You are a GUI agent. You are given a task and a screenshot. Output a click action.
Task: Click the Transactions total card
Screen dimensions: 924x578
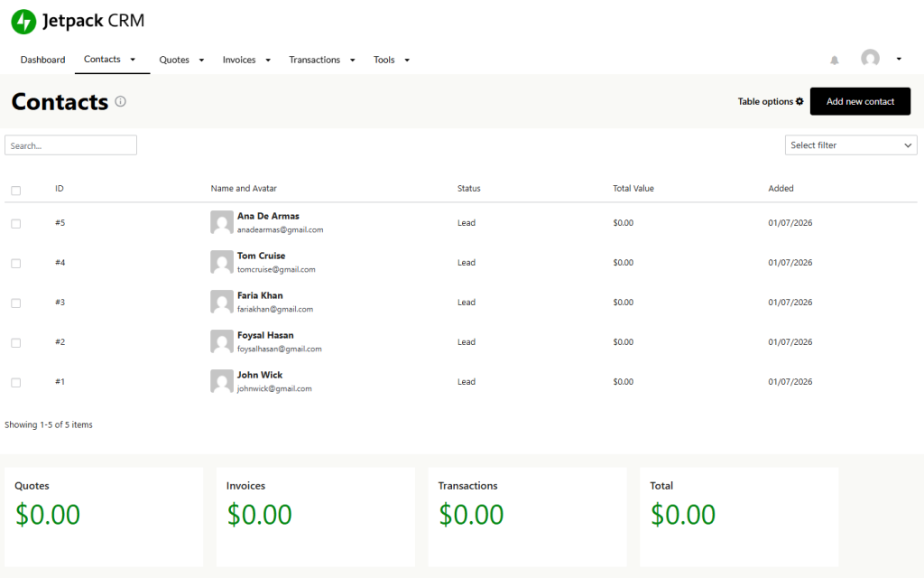527,517
